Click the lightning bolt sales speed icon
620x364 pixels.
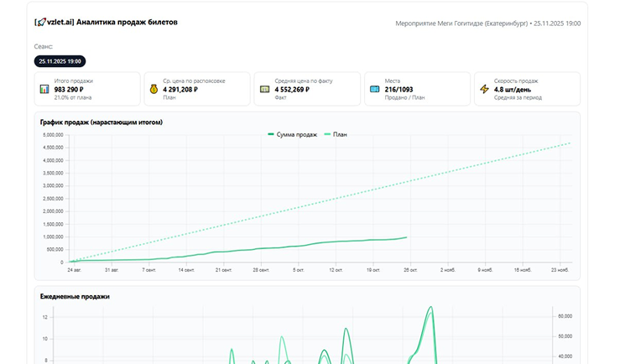coord(484,88)
